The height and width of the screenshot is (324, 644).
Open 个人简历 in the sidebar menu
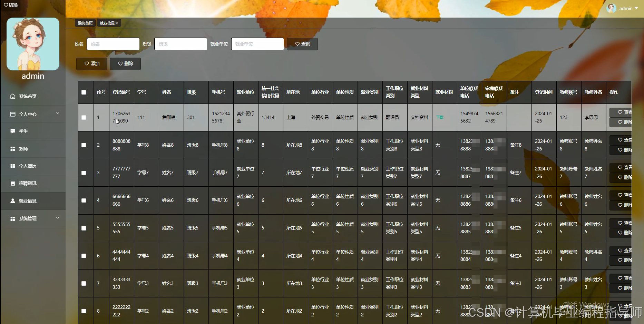click(x=33, y=166)
